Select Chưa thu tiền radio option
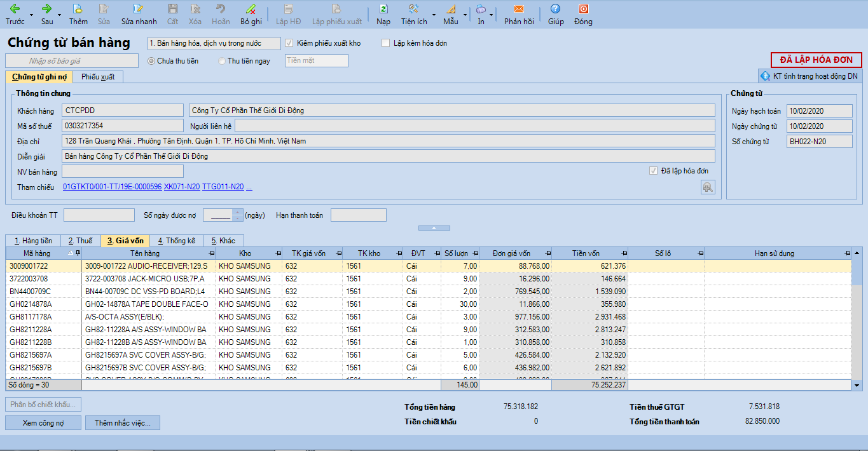Viewport: 868px width, 451px height. (x=151, y=61)
